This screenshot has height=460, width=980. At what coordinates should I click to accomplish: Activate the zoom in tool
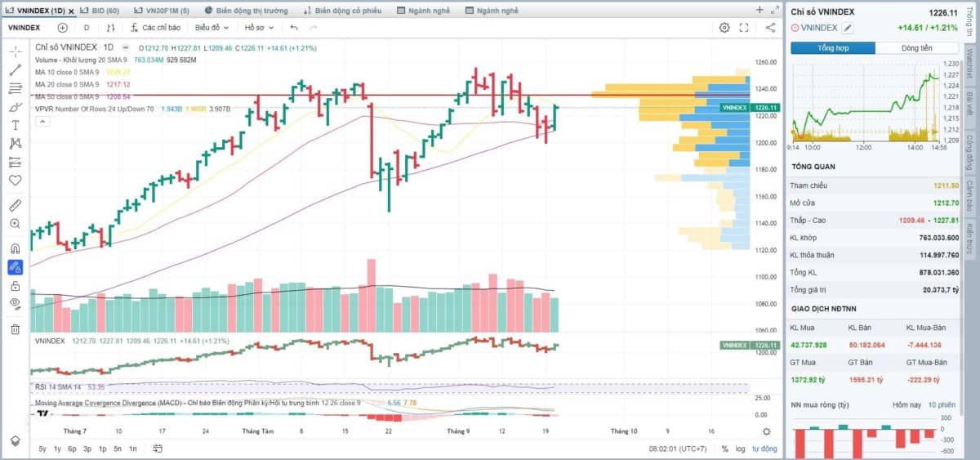[x=15, y=223]
